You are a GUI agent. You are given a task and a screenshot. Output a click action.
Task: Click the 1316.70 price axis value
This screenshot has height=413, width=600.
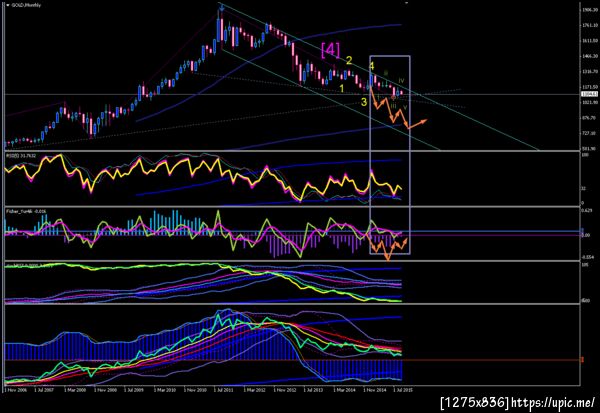[x=590, y=72]
